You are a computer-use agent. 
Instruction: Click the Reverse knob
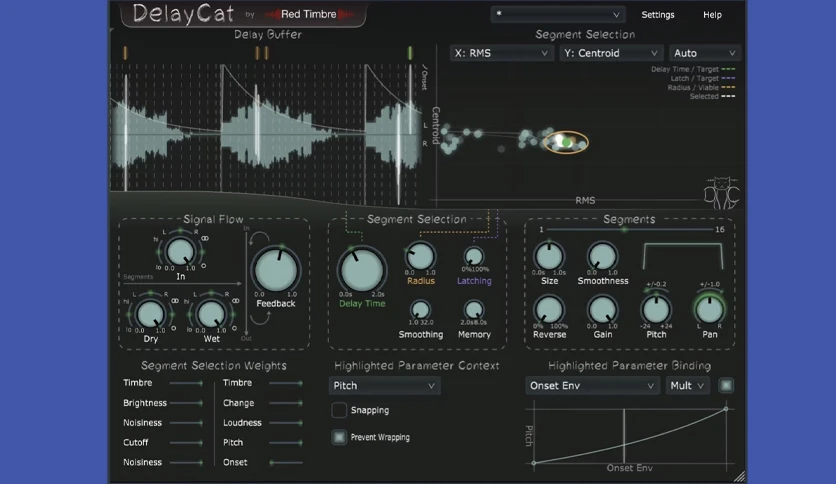click(549, 310)
